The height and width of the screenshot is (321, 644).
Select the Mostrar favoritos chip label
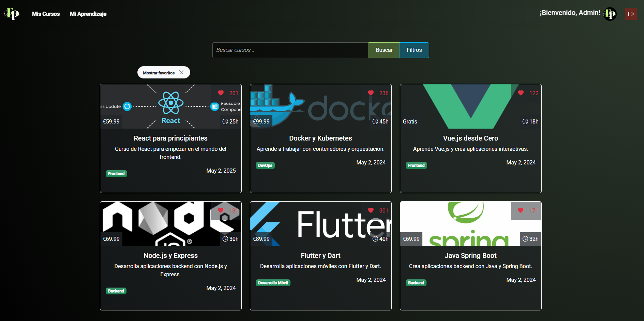(x=159, y=73)
